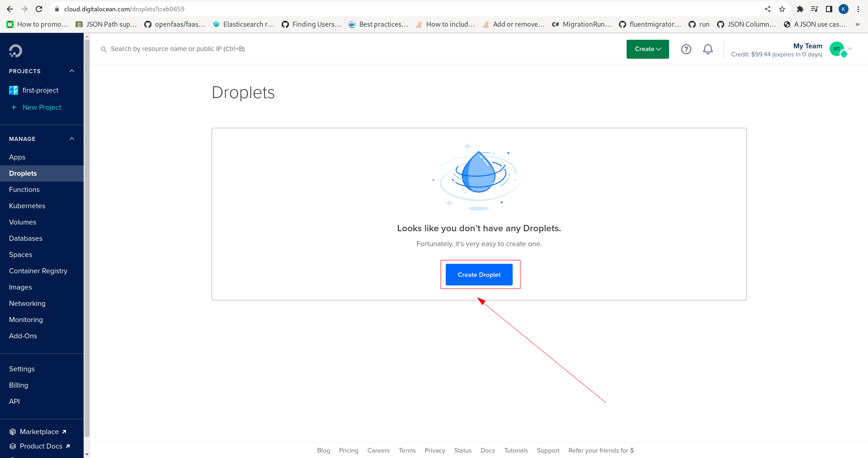Click the site lock icon in address bar
The image size is (868, 458).
57,9
